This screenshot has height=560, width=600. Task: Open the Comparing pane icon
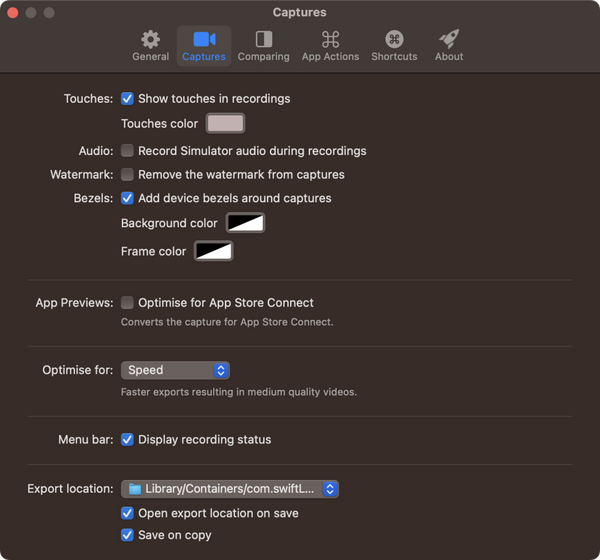pyautogui.click(x=263, y=40)
